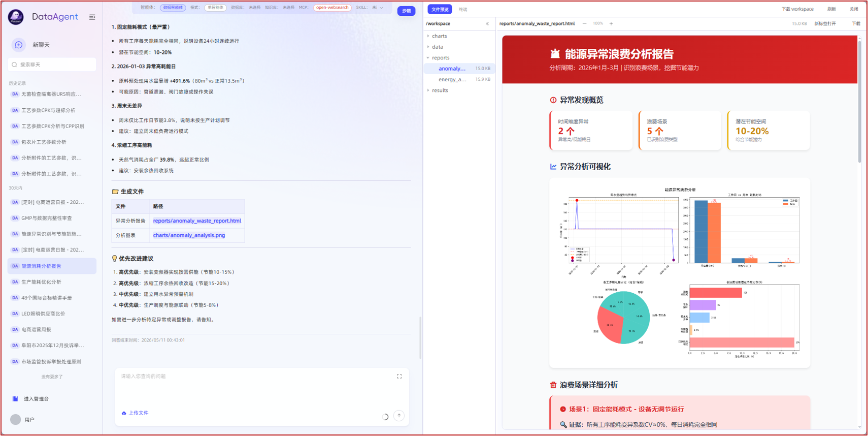This screenshot has width=868, height=436.
Task: Open chat 48个国际音标精讲手册
Action: [x=47, y=298]
